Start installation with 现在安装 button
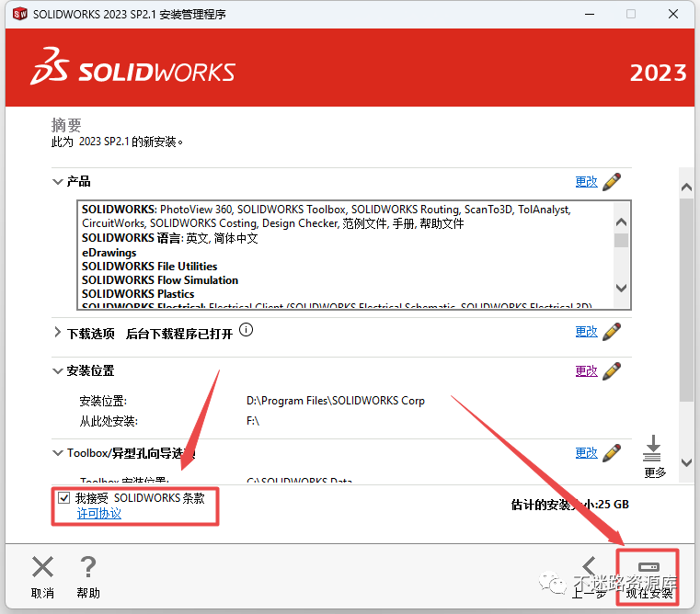The image size is (700, 614). point(648,577)
